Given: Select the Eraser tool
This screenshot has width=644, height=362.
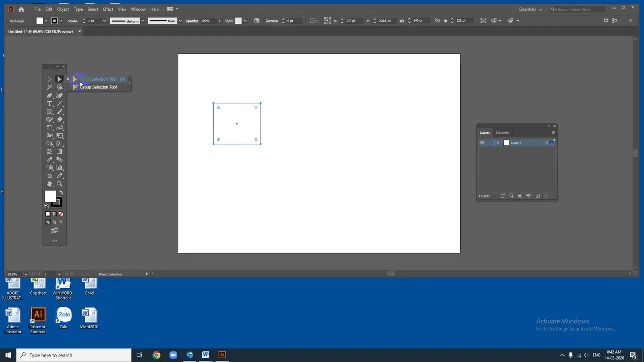Looking at the screenshot, I should (x=59, y=120).
